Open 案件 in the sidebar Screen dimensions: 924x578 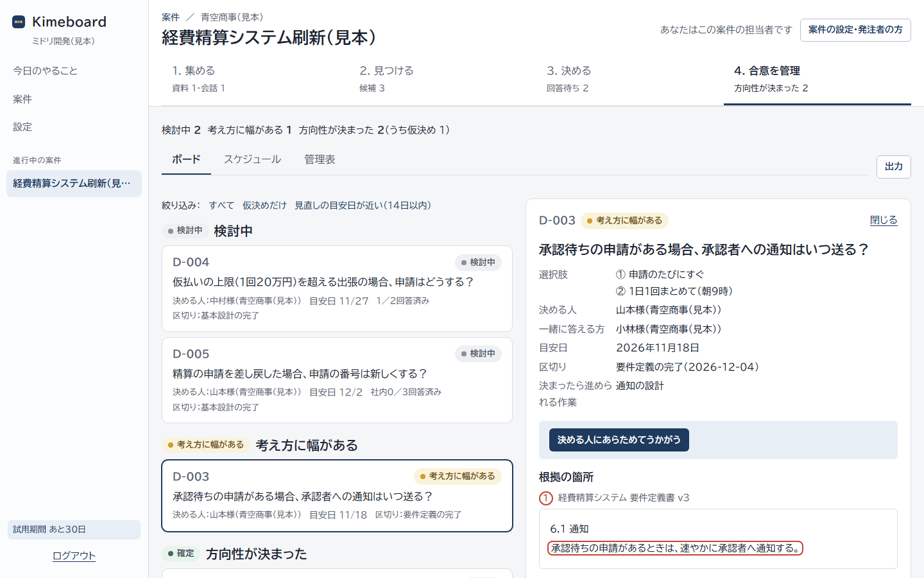tap(22, 99)
